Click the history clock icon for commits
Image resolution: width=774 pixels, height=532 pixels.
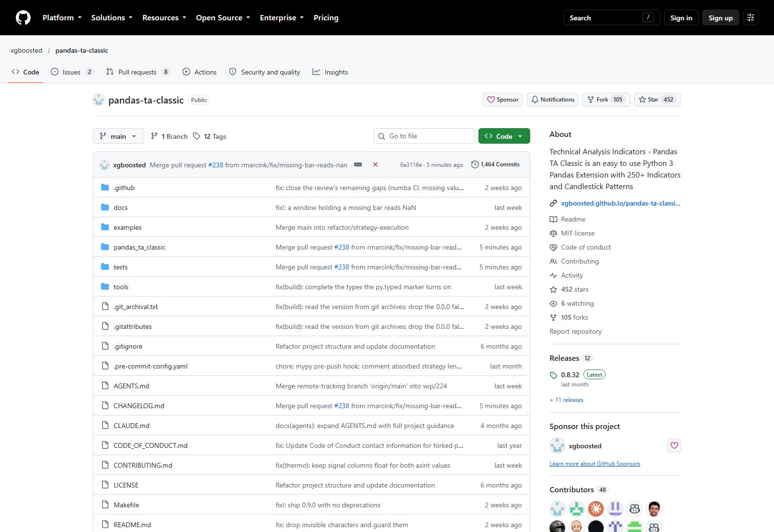[x=475, y=164]
